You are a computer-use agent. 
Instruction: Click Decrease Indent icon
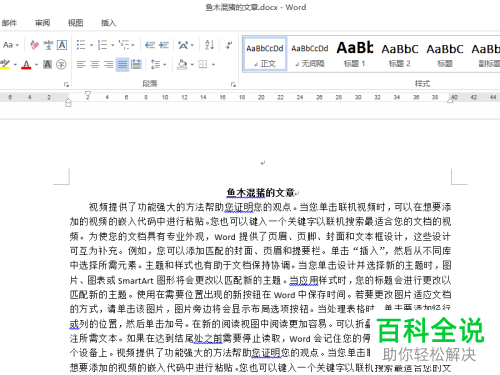click(150, 45)
